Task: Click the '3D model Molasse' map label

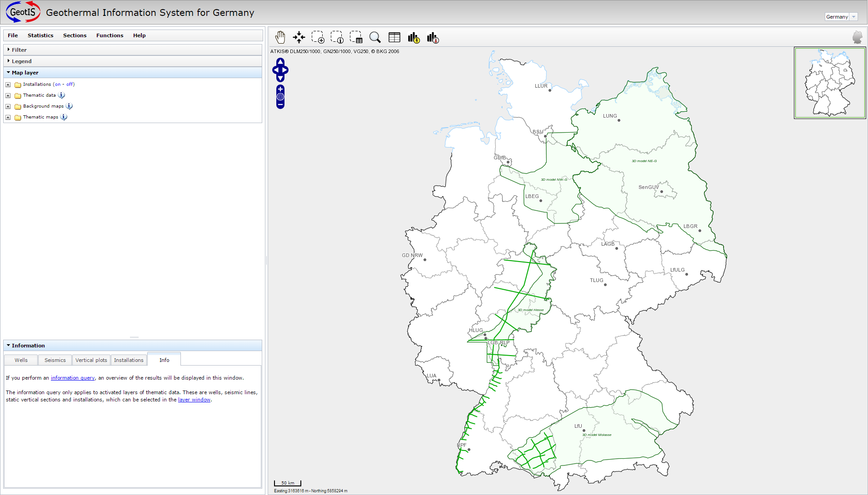Action: (x=597, y=435)
